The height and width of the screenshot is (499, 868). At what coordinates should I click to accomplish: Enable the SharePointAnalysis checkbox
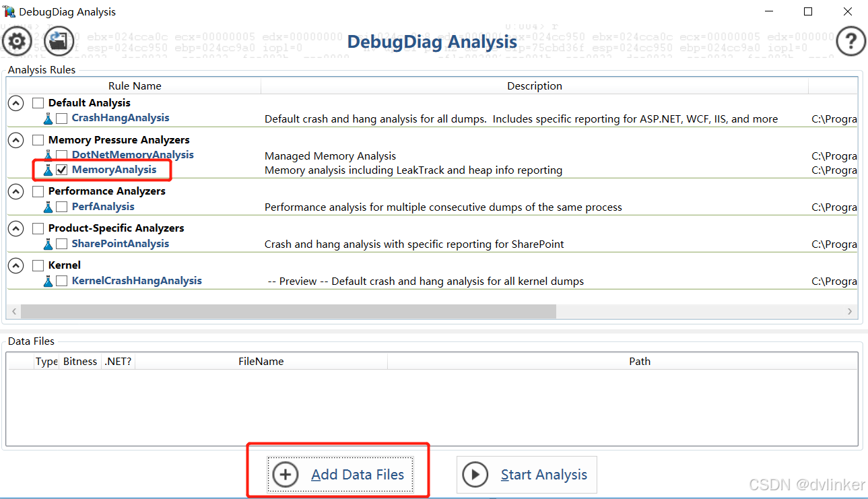click(x=61, y=244)
